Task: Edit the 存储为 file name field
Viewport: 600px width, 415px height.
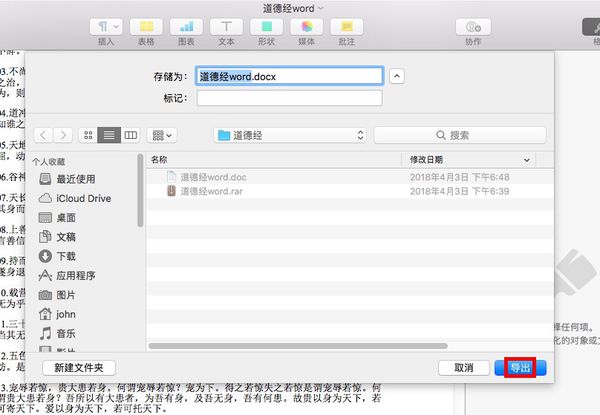Action: (289, 76)
